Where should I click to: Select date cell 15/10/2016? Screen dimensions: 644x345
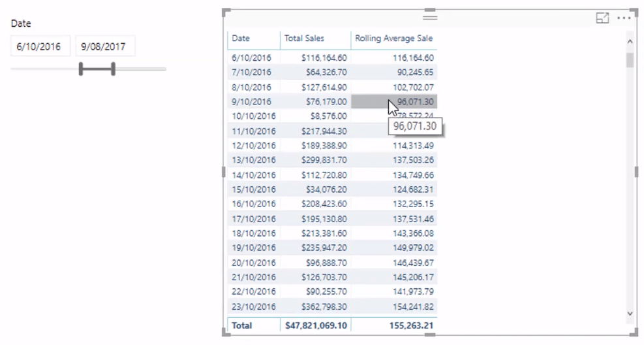[254, 189]
